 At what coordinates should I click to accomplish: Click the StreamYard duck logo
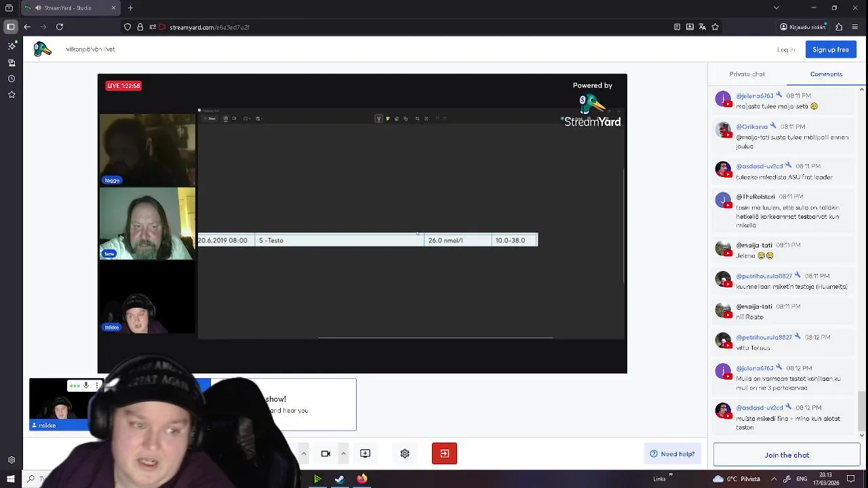[43, 49]
